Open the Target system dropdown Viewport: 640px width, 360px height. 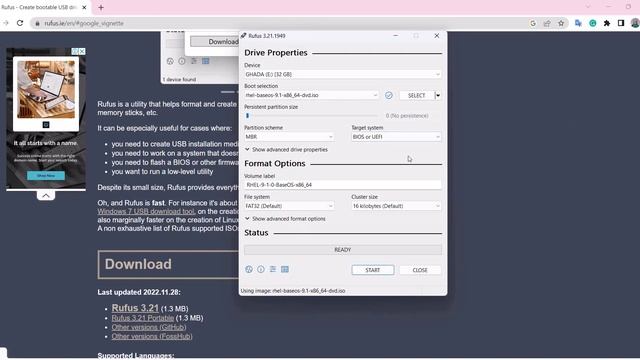click(x=396, y=137)
